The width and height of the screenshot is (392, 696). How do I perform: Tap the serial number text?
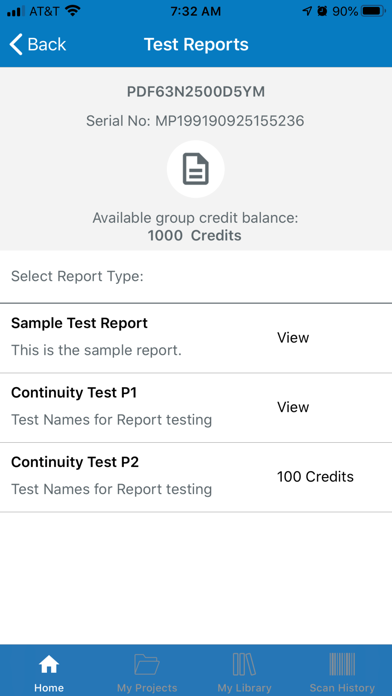pos(195,121)
